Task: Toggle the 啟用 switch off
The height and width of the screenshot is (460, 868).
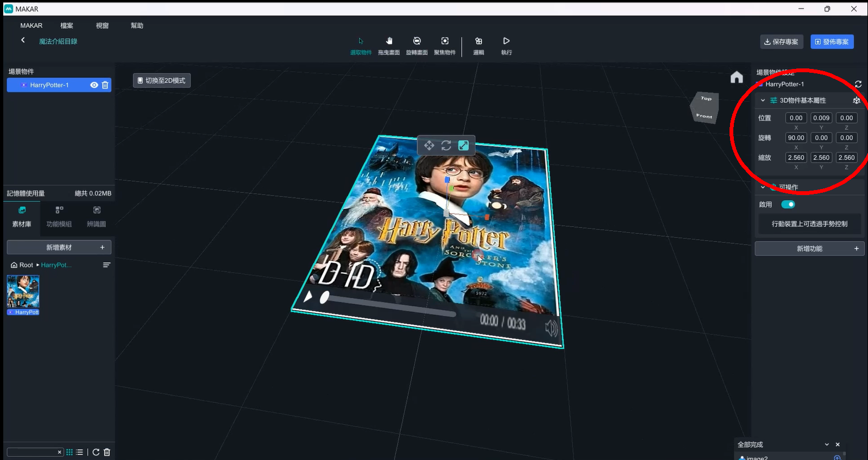Action: [788, 205]
